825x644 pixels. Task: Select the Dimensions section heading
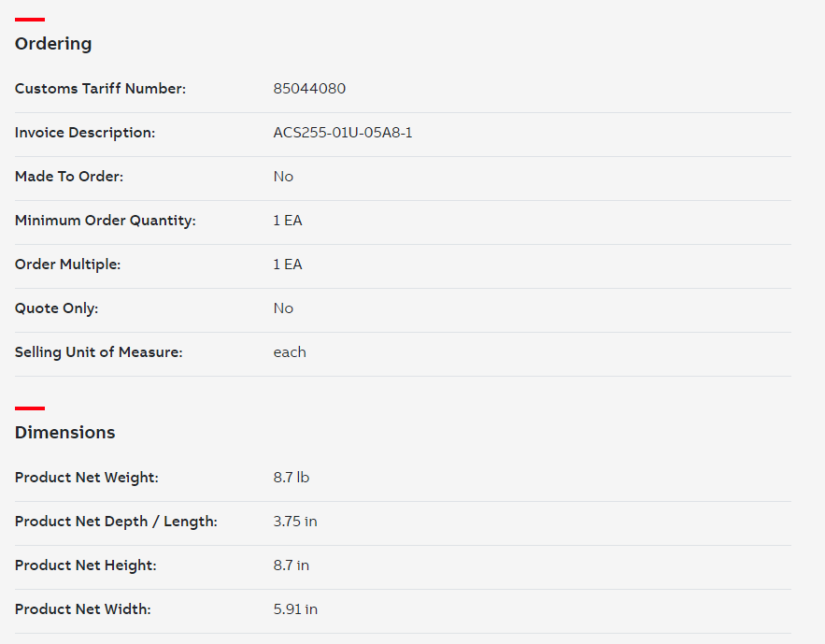(64, 433)
